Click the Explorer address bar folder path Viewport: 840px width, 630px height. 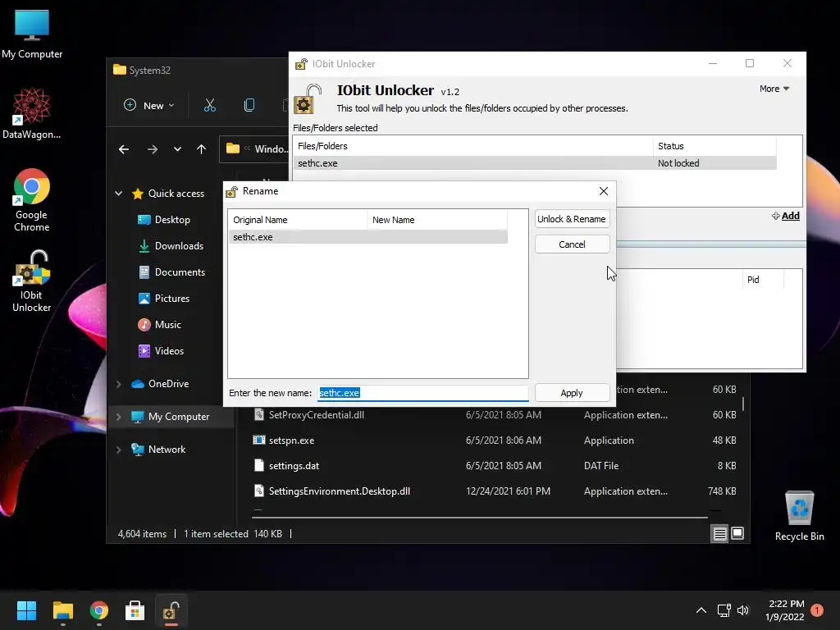(256, 149)
